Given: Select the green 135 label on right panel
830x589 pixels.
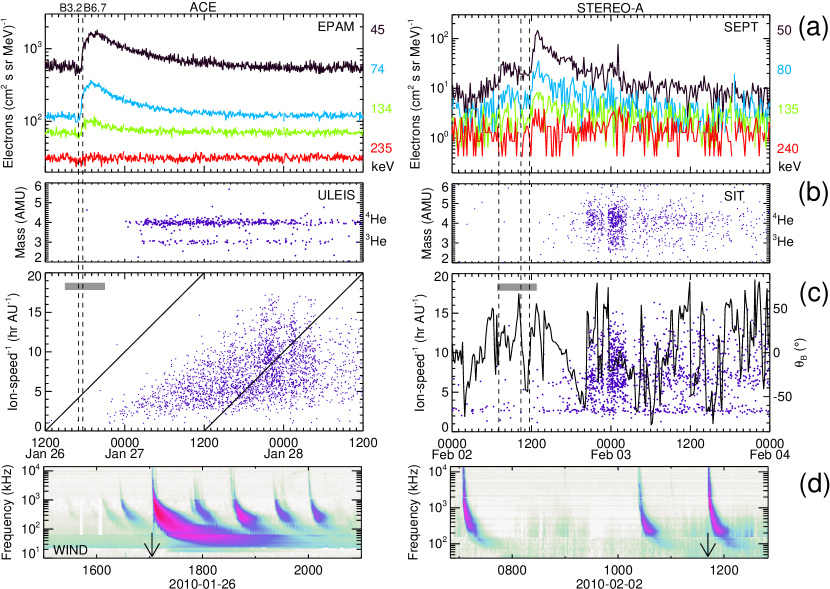Looking at the screenshot, I should [x=788, y=109].
